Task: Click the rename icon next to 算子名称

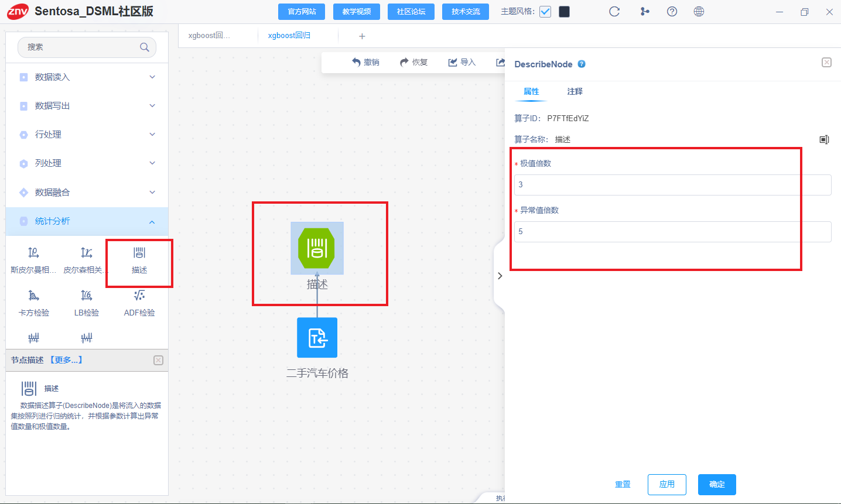Action: pyautogui.click(x=824, y=139)
